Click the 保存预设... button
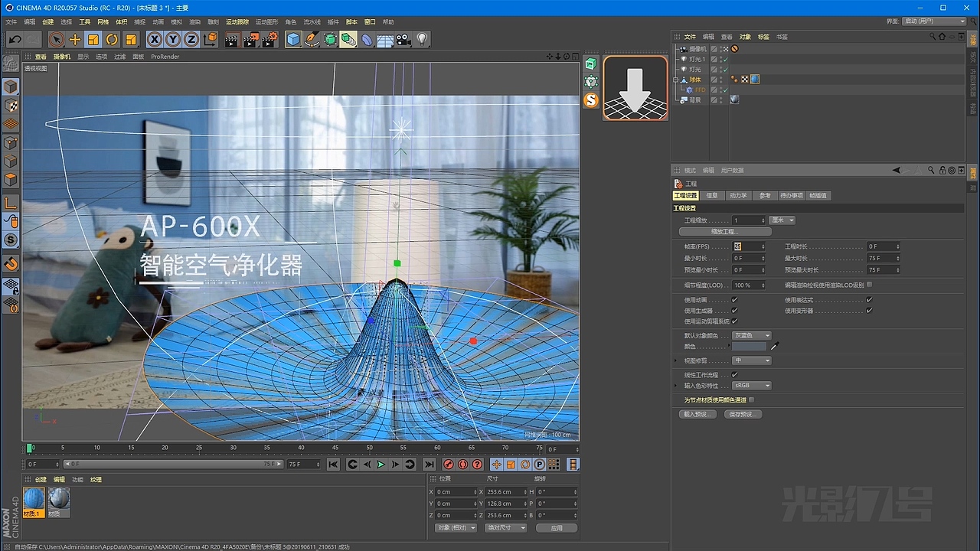 [x=743, y=414]
